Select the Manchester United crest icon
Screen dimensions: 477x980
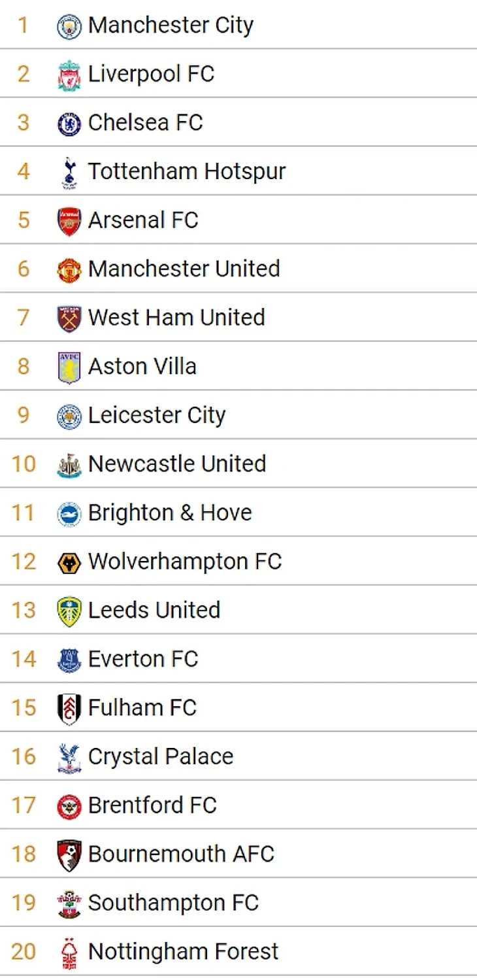[69, 269]
